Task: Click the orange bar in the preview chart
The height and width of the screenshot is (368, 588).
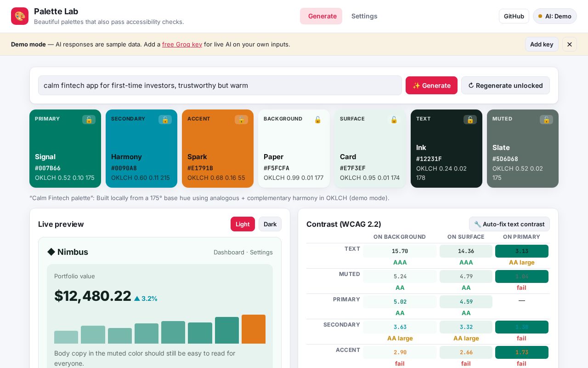Action: click(x=254, y=329)
